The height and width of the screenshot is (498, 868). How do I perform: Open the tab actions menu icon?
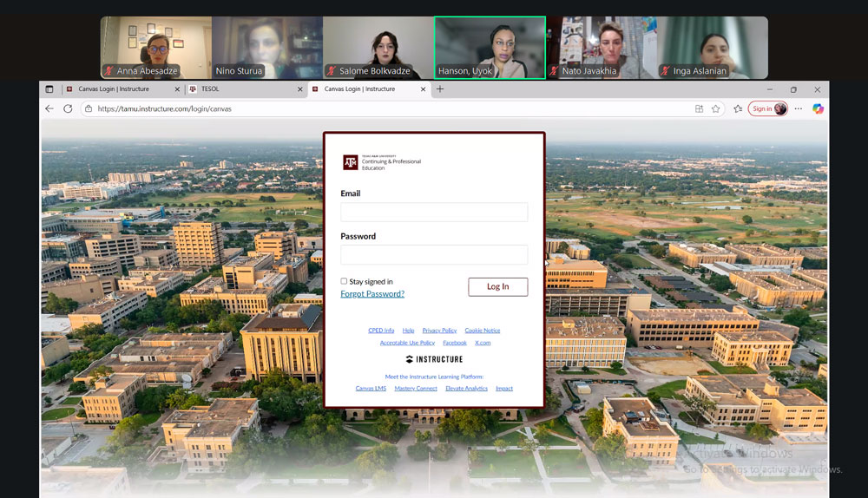pos(49,88)
